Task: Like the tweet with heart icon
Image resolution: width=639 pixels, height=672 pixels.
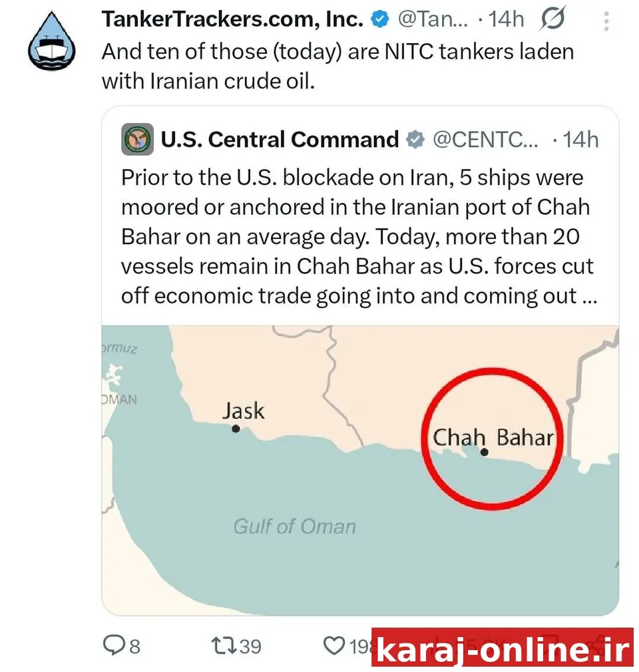Action: click(334, 646)
